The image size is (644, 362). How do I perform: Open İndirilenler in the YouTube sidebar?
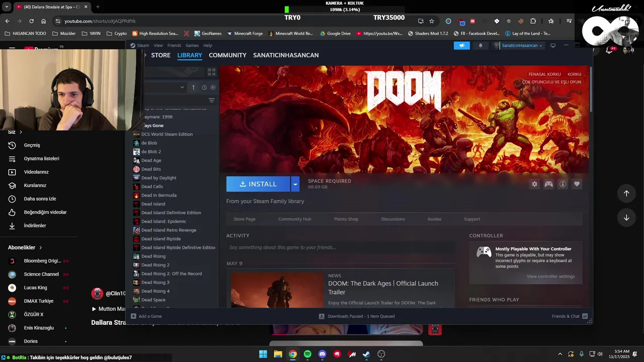(x=35, y=226)
